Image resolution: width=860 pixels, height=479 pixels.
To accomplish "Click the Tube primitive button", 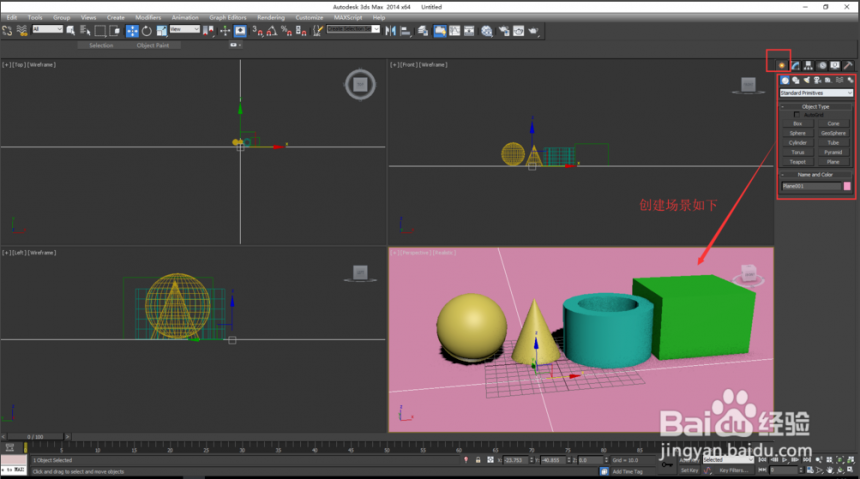I will click(834, 143).
